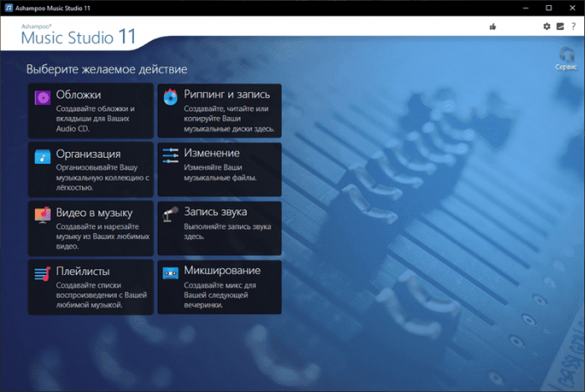Click text 'Выполняйте запись звука здесь.'
The width and height of the screenshot is (585, 392).
coord(227,232)
